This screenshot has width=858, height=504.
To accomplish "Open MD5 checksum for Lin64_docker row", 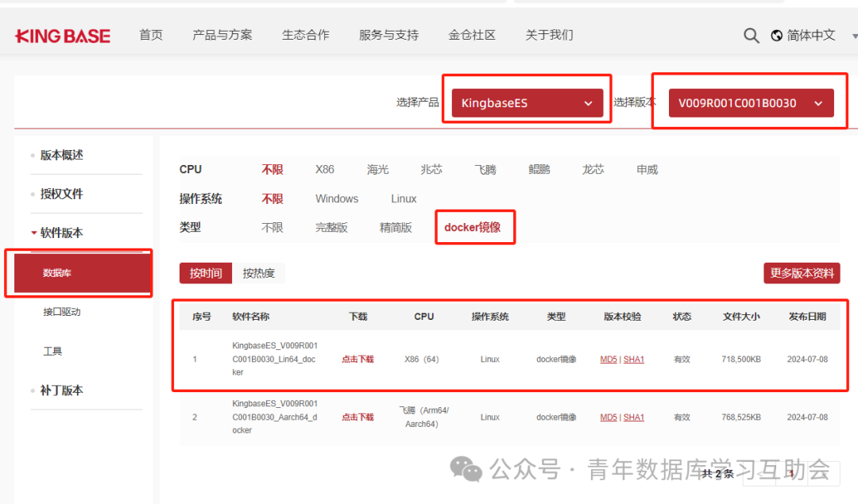I will pos(609,359).
